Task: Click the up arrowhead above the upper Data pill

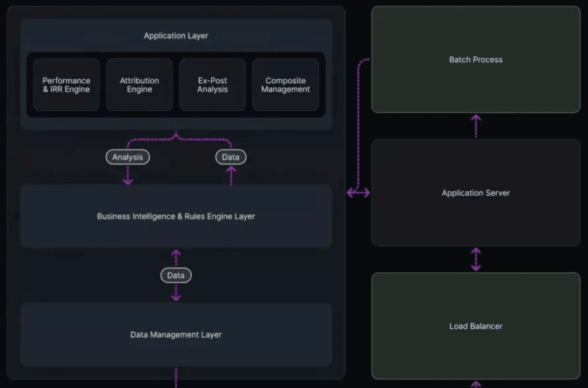Action: [x=231, y=170]
